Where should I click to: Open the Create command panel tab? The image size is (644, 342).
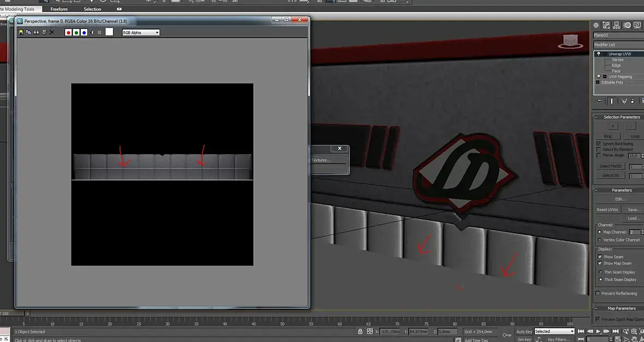[597, 26]
